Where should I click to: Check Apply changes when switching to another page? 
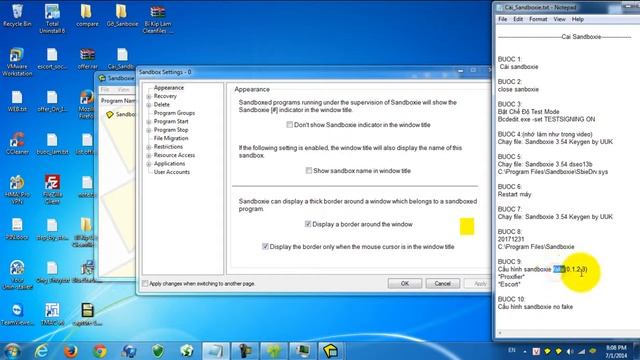tap(145, 283)
